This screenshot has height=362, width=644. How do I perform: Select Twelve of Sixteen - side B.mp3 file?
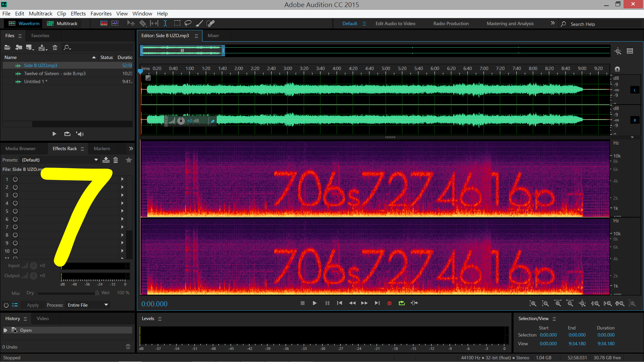(55, 73)
